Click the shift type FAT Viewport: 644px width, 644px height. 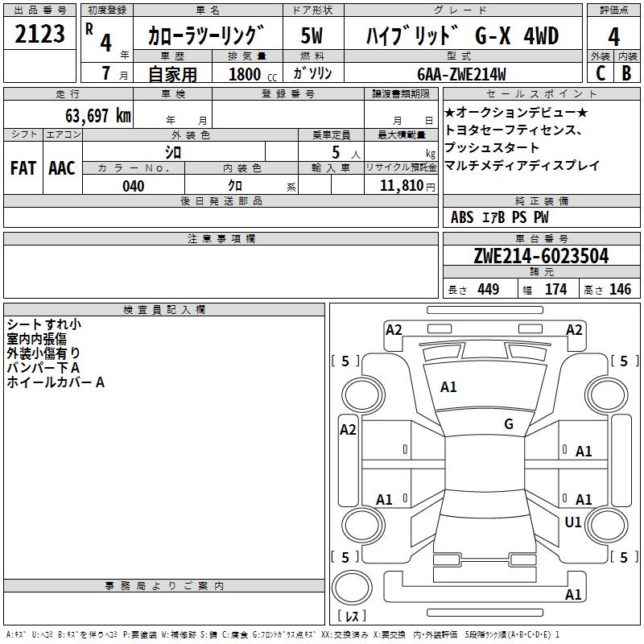point(23,168)
